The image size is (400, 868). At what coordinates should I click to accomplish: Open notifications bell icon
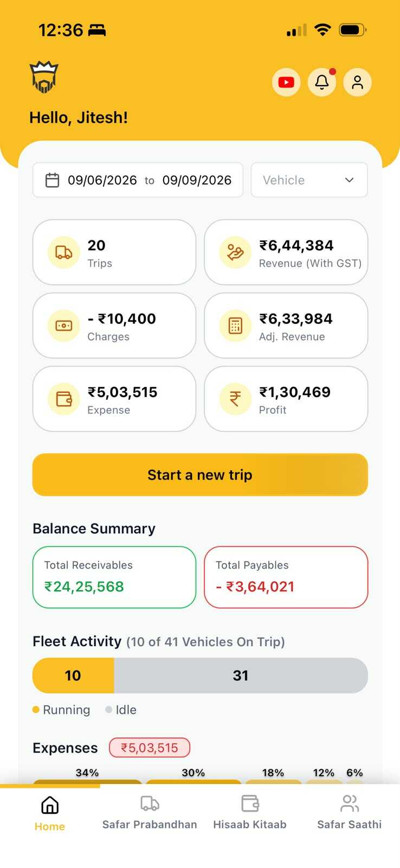pyautogui.click(x=322, y=82)
